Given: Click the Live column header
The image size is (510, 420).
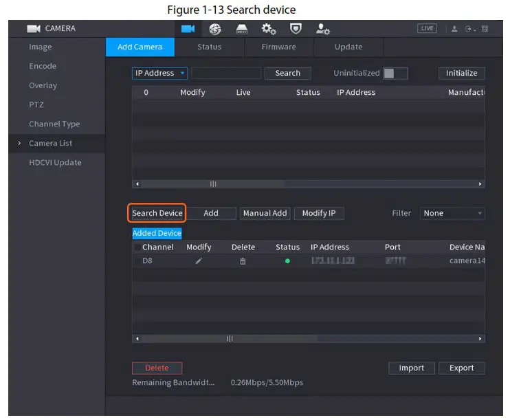Looking at the screenshot, I should [x=243, y=93].
